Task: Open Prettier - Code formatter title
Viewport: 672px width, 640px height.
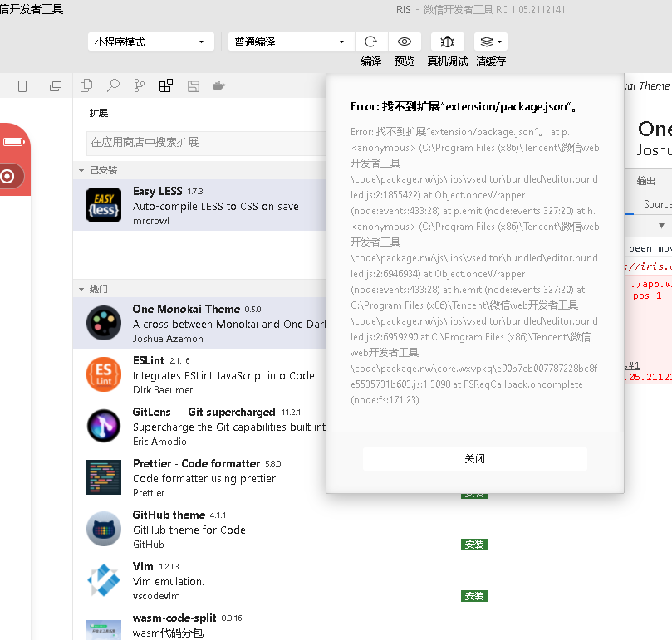Action: (x=196, y=463)
